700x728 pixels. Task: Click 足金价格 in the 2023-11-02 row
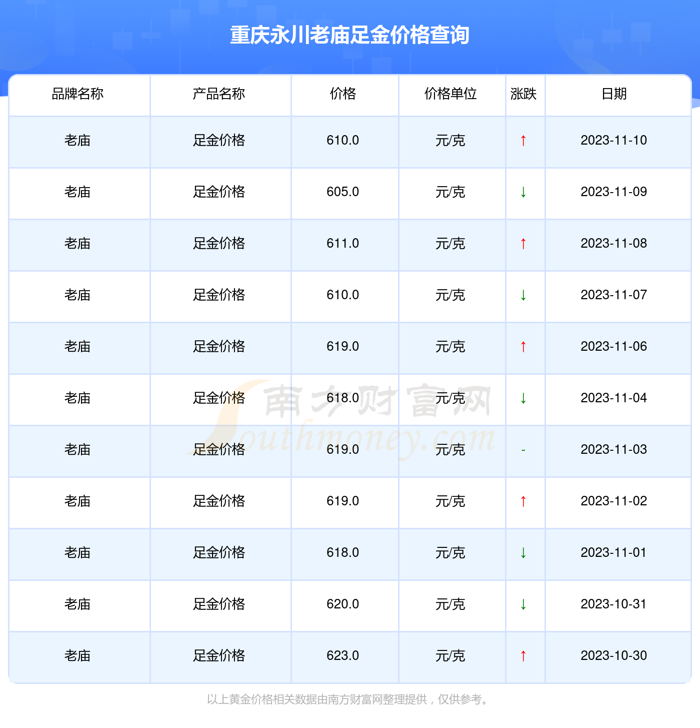219,501
